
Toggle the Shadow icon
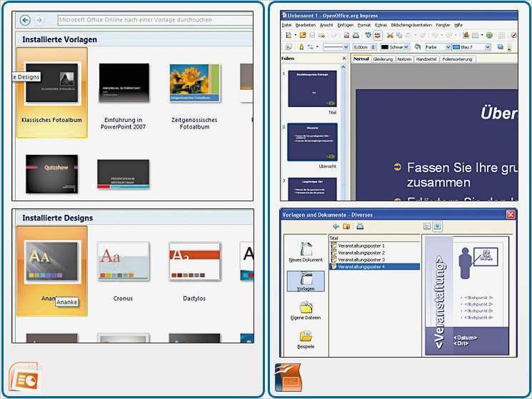[x=500, y=47]
